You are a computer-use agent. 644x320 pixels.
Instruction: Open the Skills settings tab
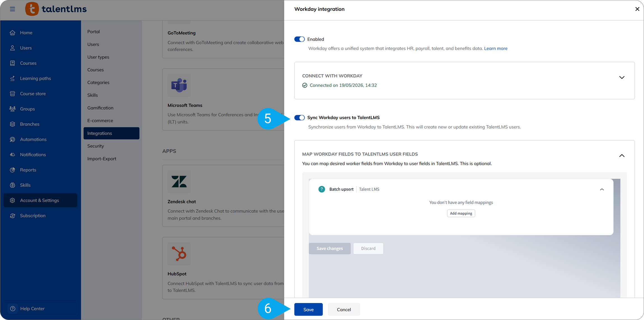(93, 95)
